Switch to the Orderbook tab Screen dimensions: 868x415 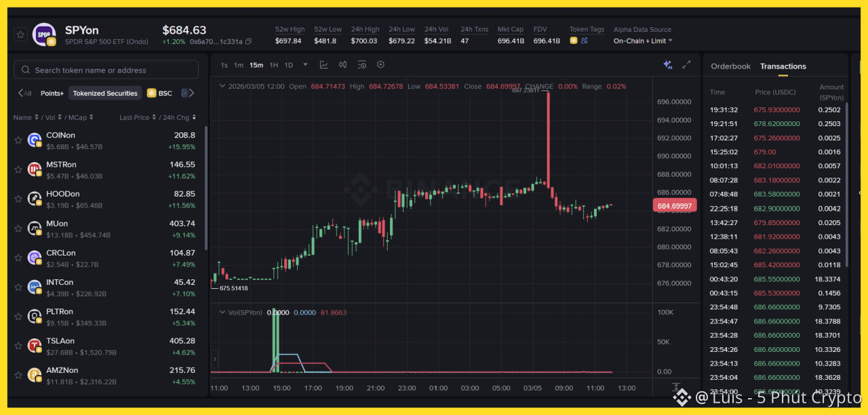click(730, 66)
